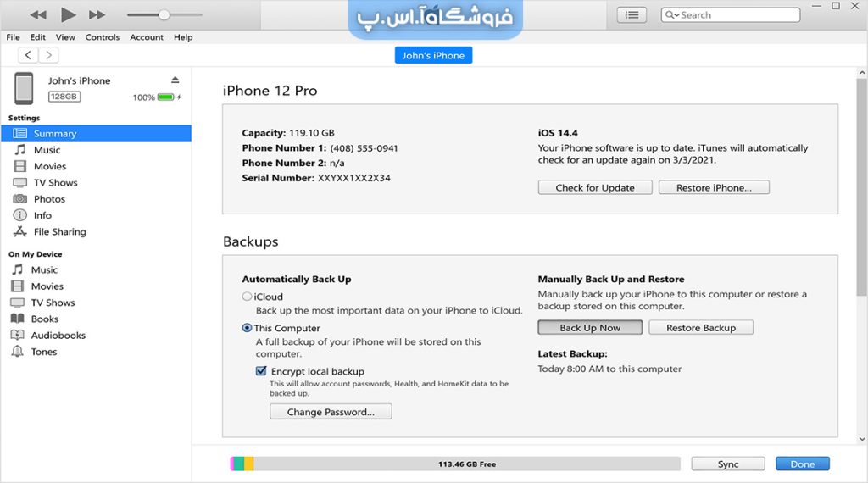Screen dimensions: 868x483
Task: Click the Search input field
Action: (x=730, y=15)
